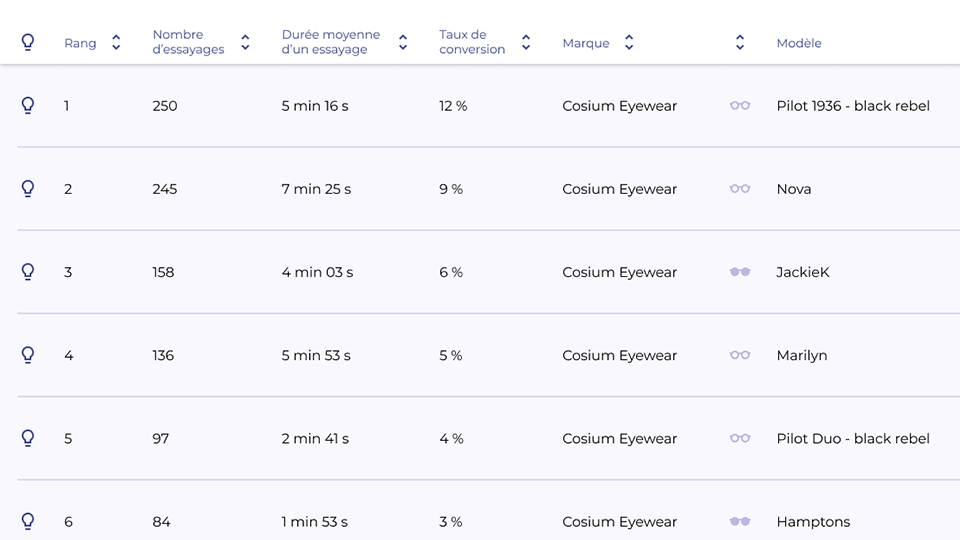Viewport: 960px width, 540px height.
Task: Click the Nombre d'essayages header label
Action: pyautogui.click(x=189, y=42)
